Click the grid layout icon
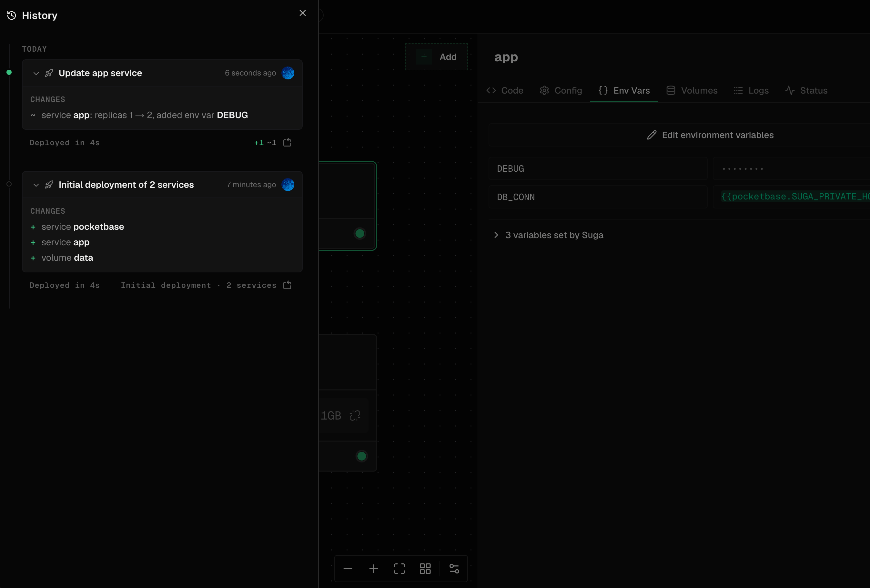870x588 pixels. click(425, 569)
